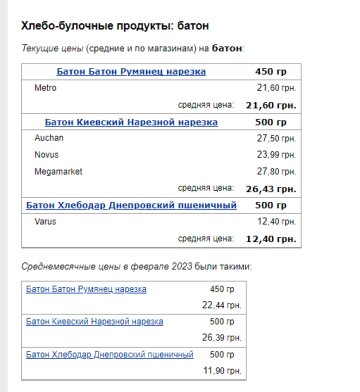Click средняя цена label under Megamarket
360x392 pixels.
(x=206, y=188)
